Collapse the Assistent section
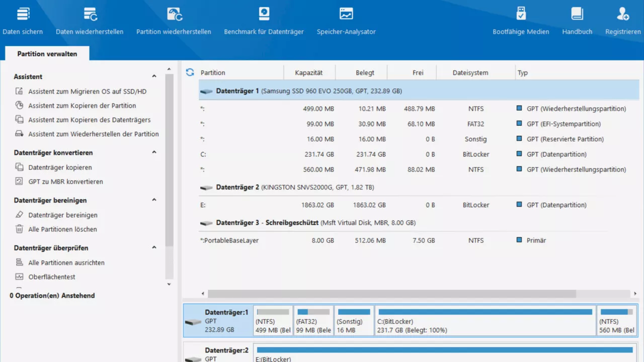The height and width of the screenshot is (362, 644). click(x=154, y=76)
